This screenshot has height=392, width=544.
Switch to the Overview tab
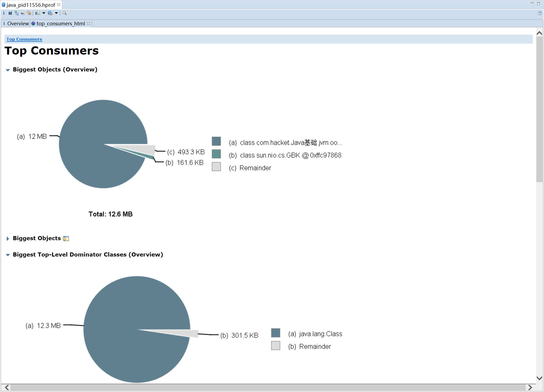18,23
